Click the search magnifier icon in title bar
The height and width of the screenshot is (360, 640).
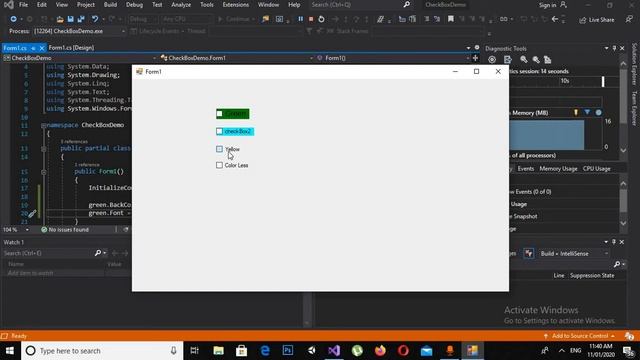click(x=407, y=4)
